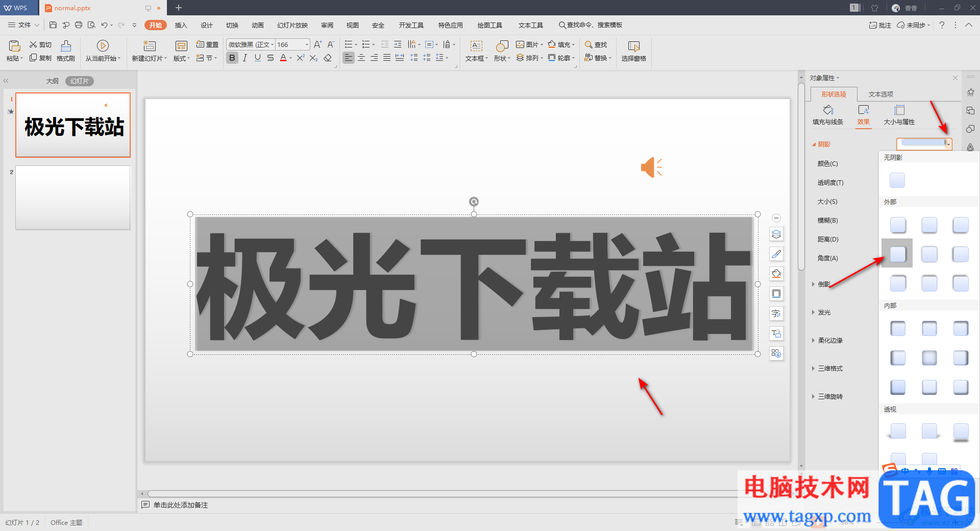Click to add notes below slide
This screenshot has height=531, width=980.
tap(181, 505)
